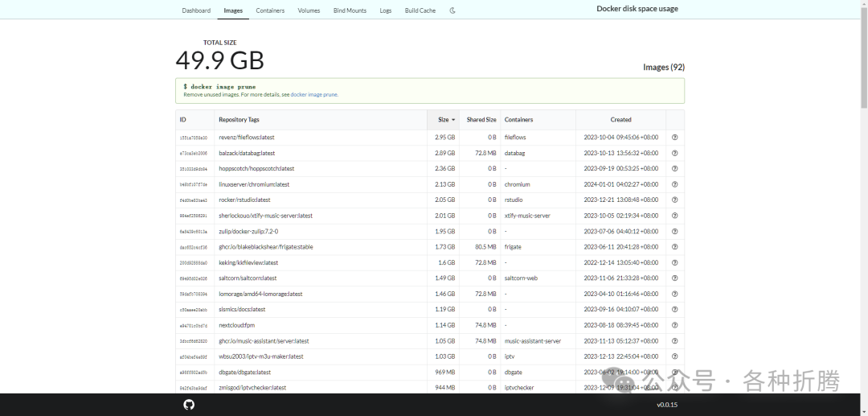
Task: Select keking/kkfileview:latest tag
Action: [x=248, y=262]
